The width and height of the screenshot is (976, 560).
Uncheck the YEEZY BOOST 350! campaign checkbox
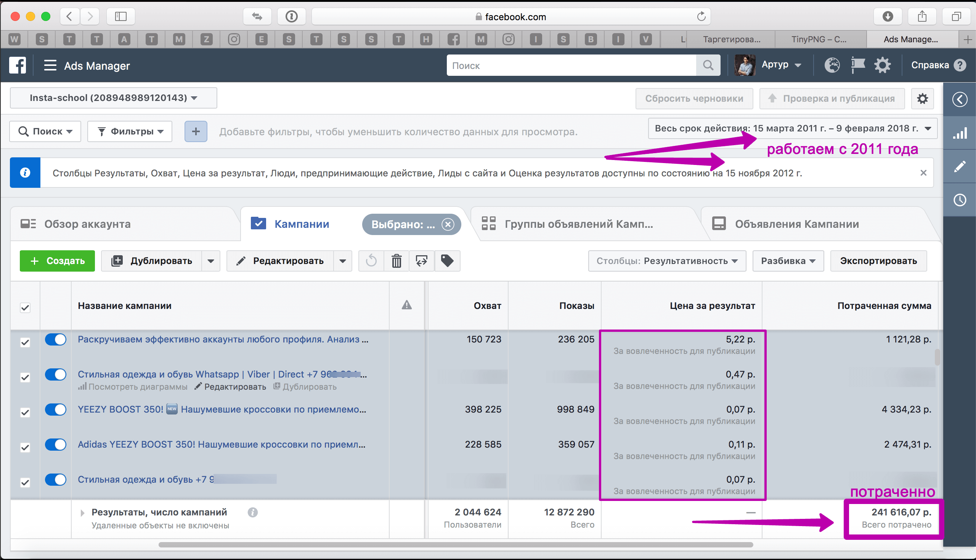[x=25, y=412]
